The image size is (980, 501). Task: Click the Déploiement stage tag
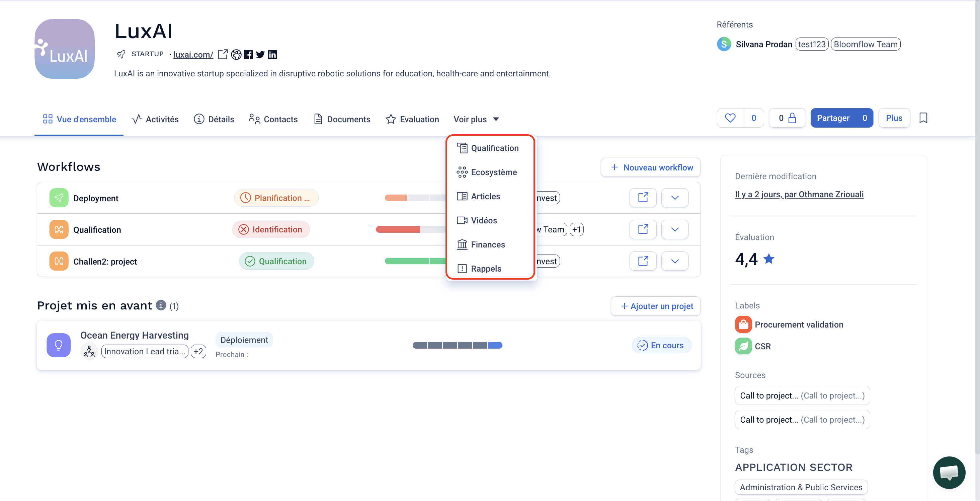pyautogui.click(x=244, y=340)
